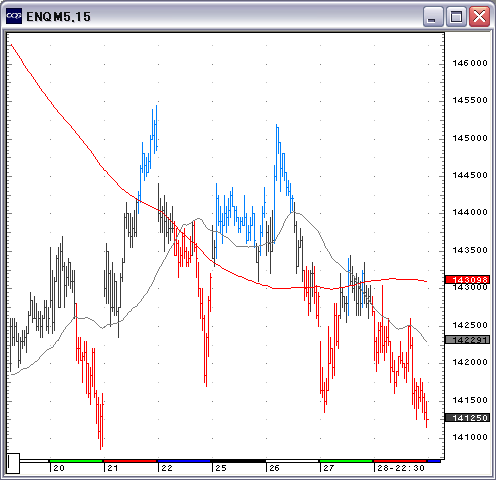Minimize the ENQM5,15 chart window
This screenshot has height=480, width=496.
tap(433, 16)
